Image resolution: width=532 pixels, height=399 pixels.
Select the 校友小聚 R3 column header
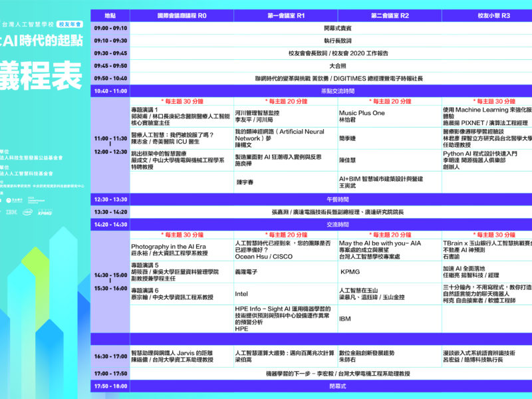point(493,15)
